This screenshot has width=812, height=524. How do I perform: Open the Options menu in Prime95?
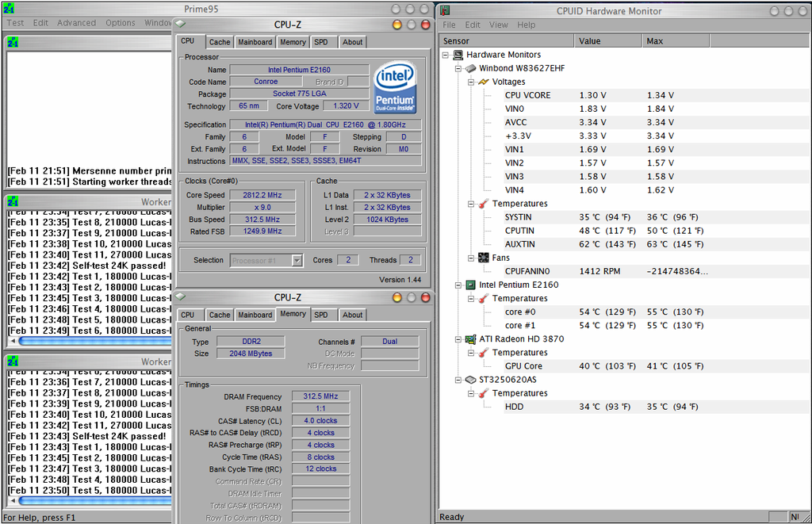[121, 23]
